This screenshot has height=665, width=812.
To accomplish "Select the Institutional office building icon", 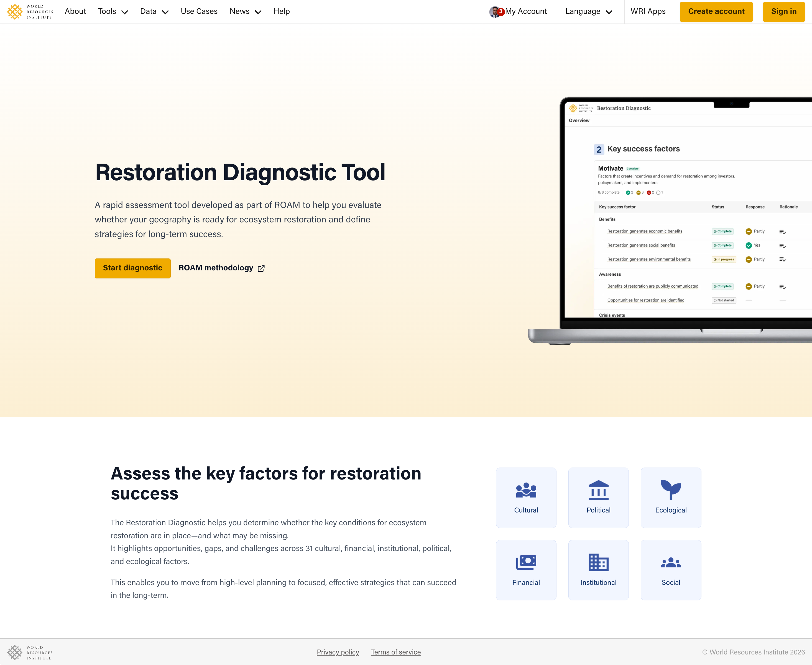I will click(598, 562).
